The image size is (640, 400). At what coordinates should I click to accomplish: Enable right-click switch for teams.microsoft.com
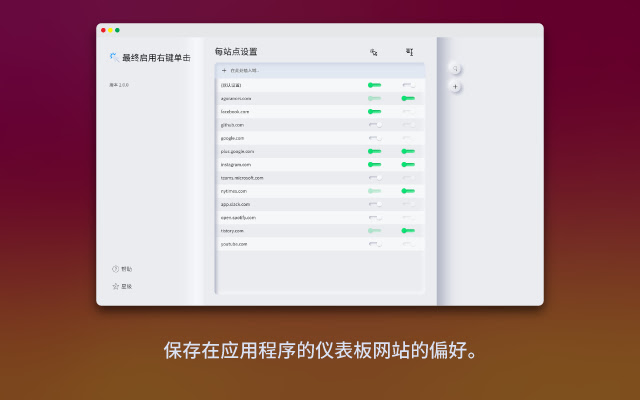click(375, 178)
